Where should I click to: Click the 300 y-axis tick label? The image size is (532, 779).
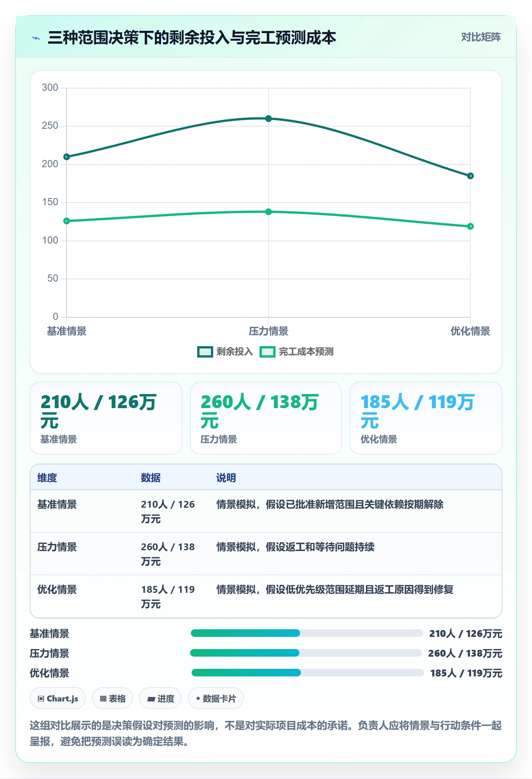click(x=50, y=87)
